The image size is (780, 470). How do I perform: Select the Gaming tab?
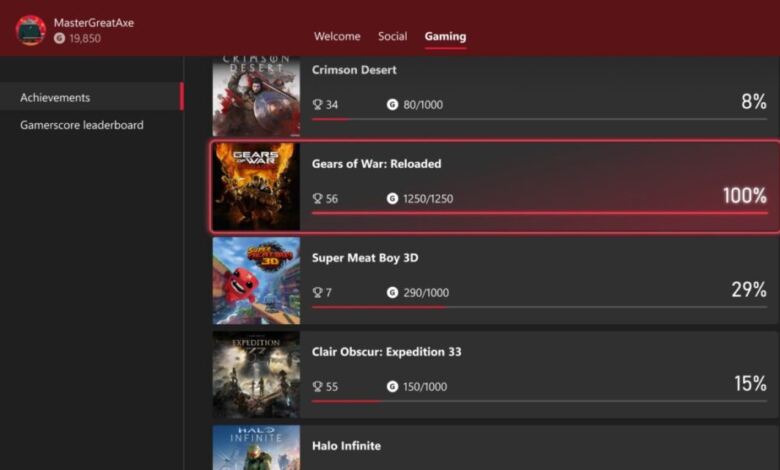[445, 37]
